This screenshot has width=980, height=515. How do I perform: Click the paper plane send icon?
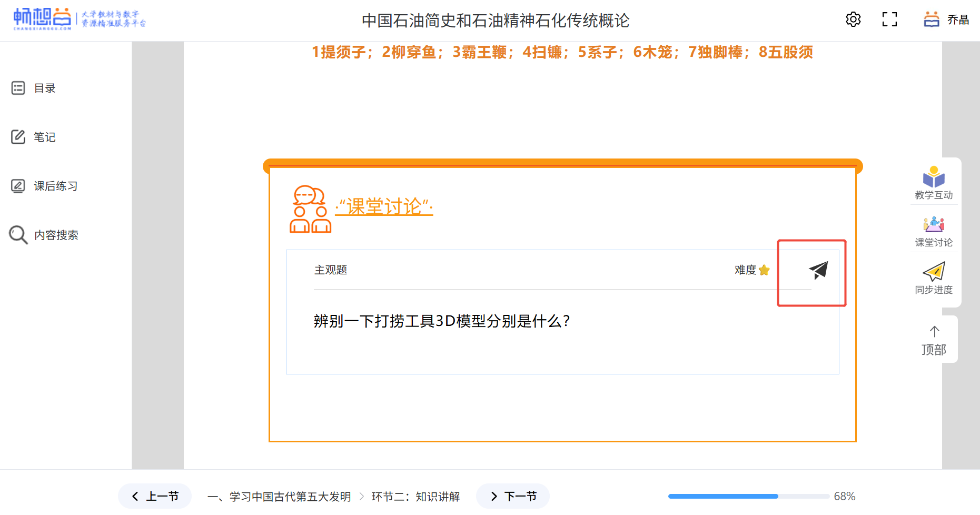[818, 270]
